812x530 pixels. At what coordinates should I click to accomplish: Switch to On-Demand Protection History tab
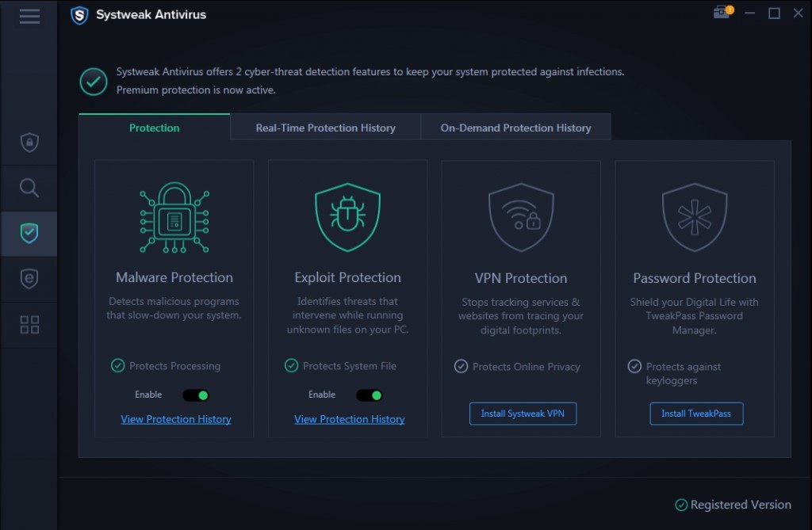tap(515, 128)
